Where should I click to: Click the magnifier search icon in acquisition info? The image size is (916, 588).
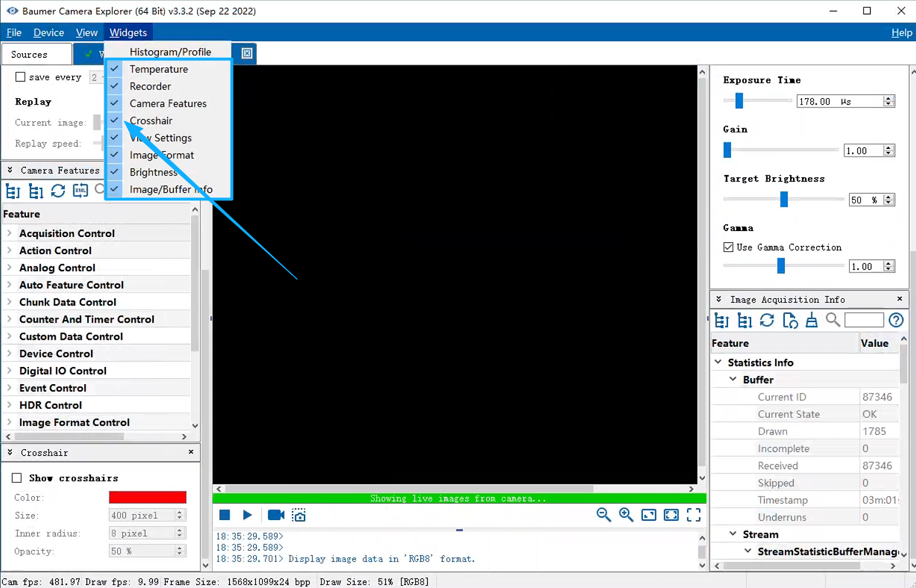[x=833, y=320]
